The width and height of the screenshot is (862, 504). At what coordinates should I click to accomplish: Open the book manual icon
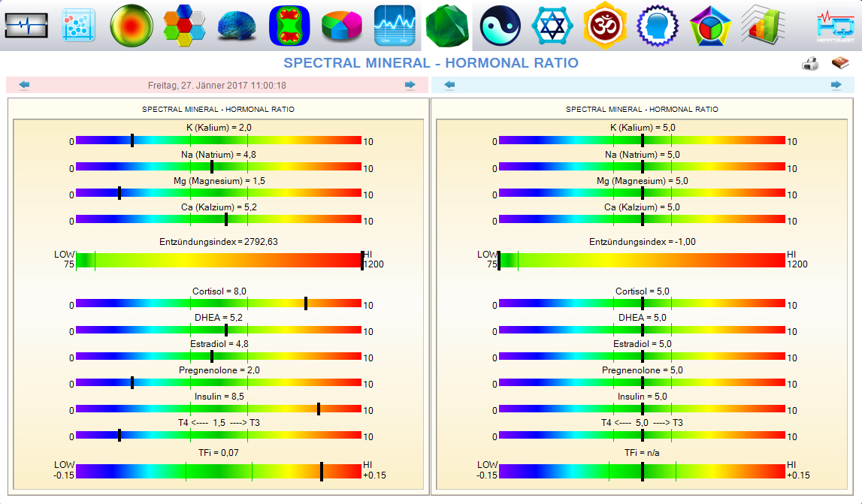pos(839,64)
